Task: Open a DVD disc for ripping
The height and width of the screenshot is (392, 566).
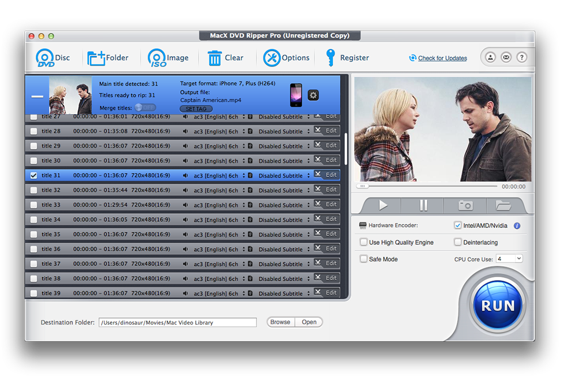Action: click(53, 57)
